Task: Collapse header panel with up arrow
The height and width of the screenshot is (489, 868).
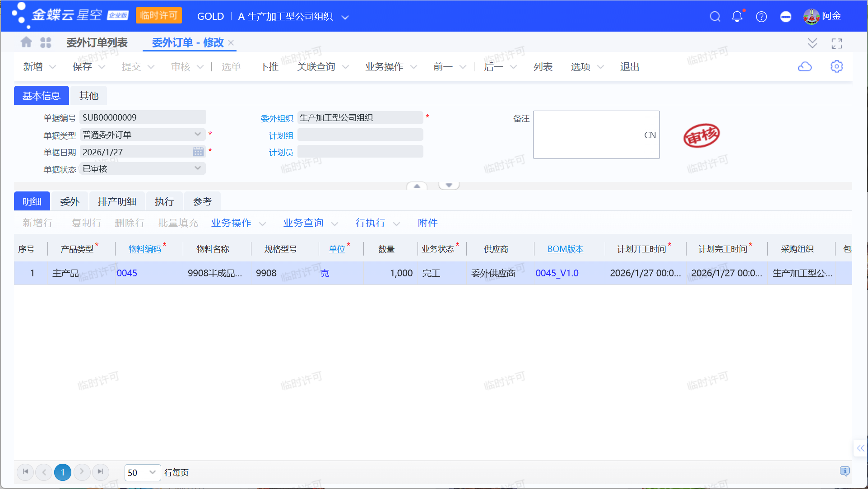Action: tap(417, 186)
